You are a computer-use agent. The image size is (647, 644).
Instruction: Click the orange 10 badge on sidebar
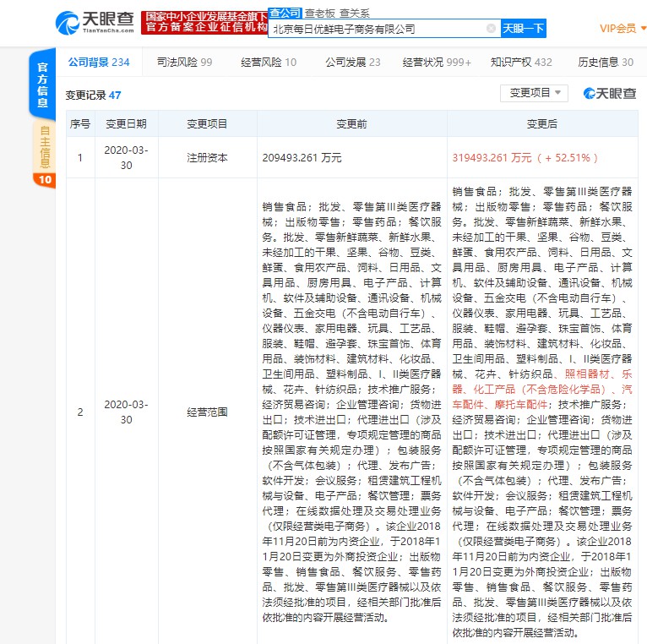45,179
